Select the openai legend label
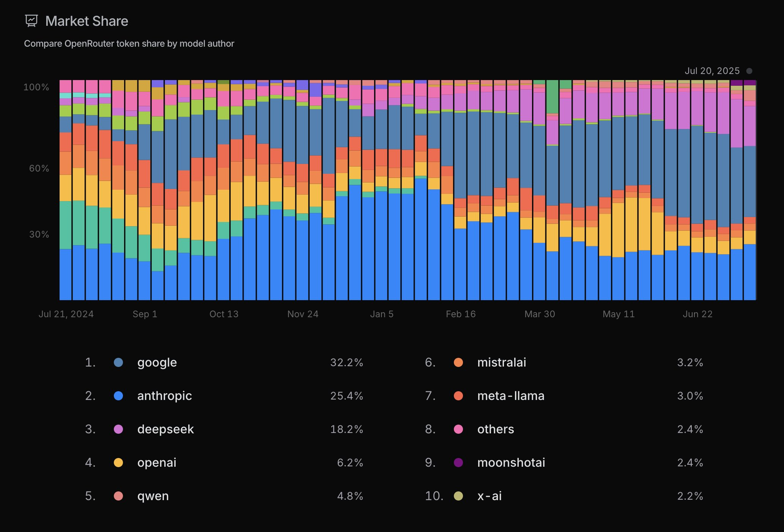This screenshot has width=784, height=532. [x=157, y=463]
